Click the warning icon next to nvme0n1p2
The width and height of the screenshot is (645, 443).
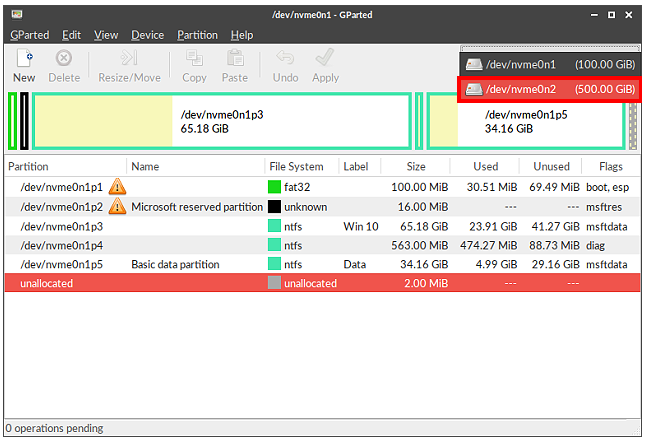click(x=117, y=206)
